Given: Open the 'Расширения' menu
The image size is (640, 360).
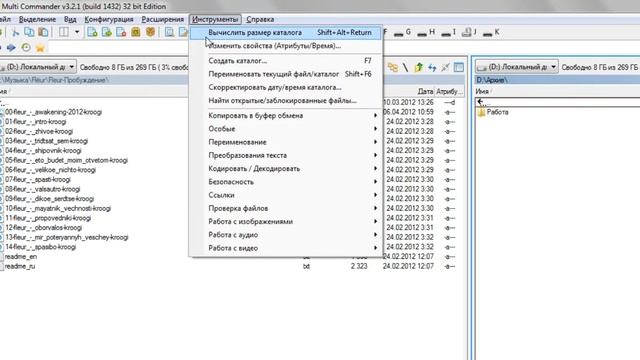Looking at the screenshot, I should [162, 20].
